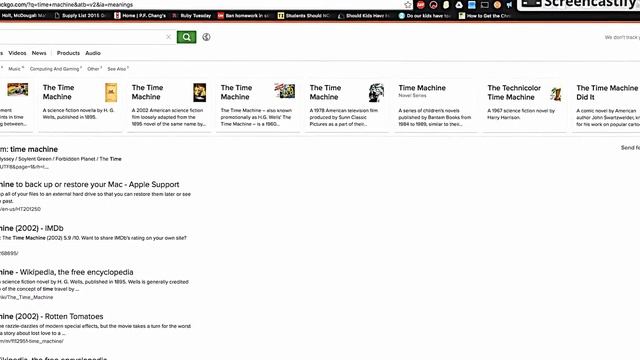Open the globe region icon beside search
640x360 pixels.
tap(206, 37)
